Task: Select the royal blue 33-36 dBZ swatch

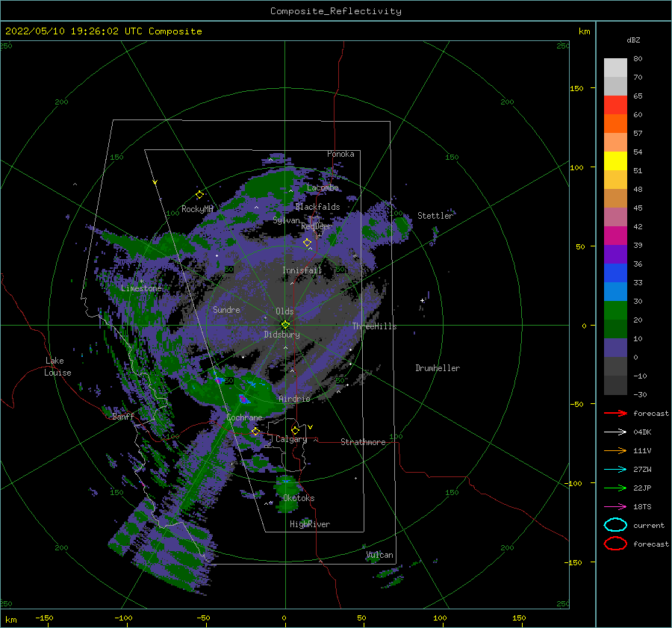Action: pyautogui.click(x=615, y=273)
